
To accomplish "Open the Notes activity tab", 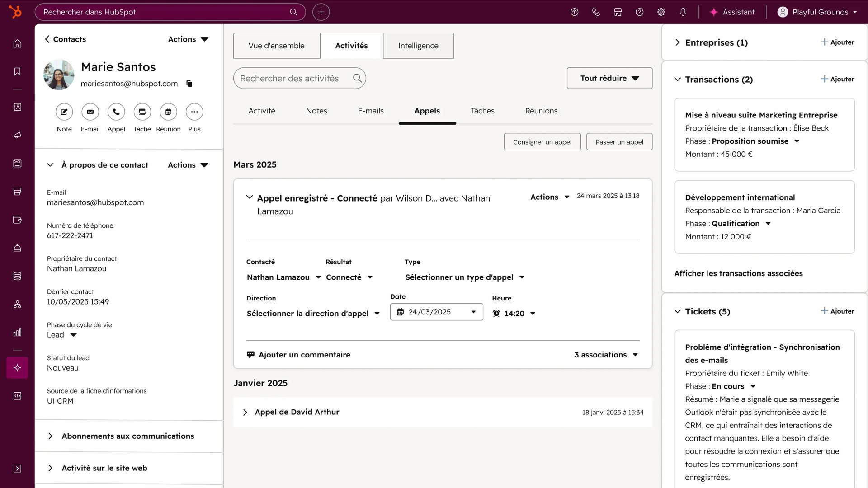I will 316,111.
